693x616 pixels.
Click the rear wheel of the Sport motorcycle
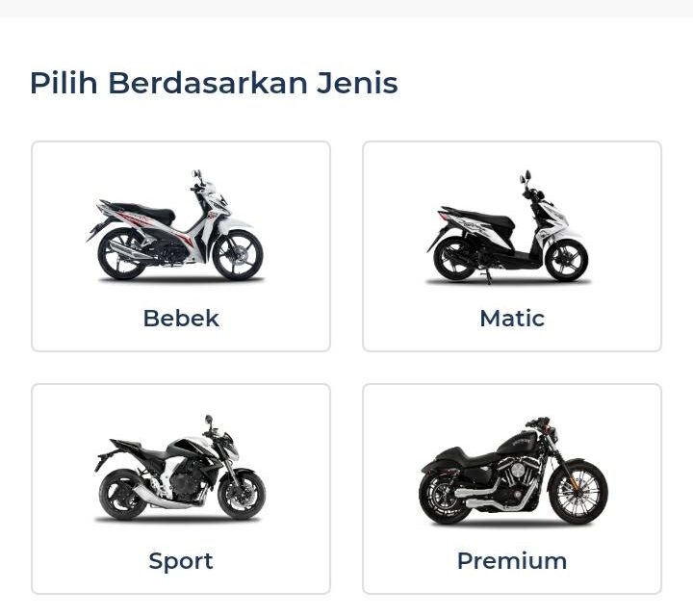[122, 496]
